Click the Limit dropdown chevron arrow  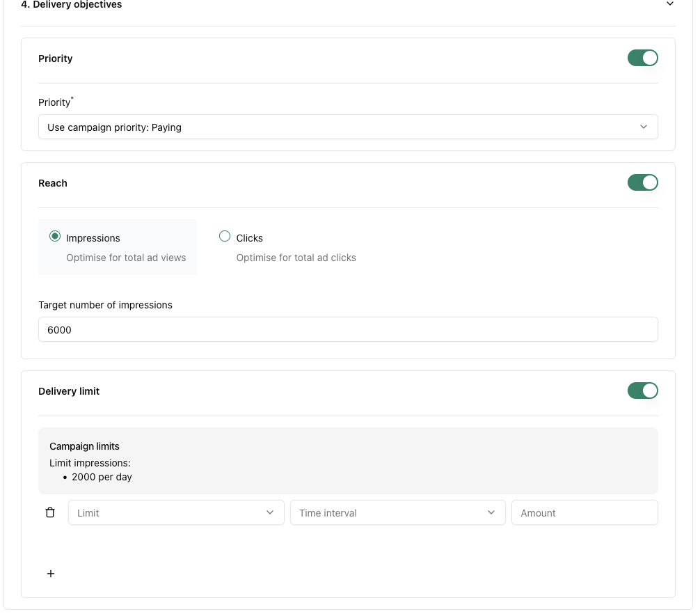270,512
